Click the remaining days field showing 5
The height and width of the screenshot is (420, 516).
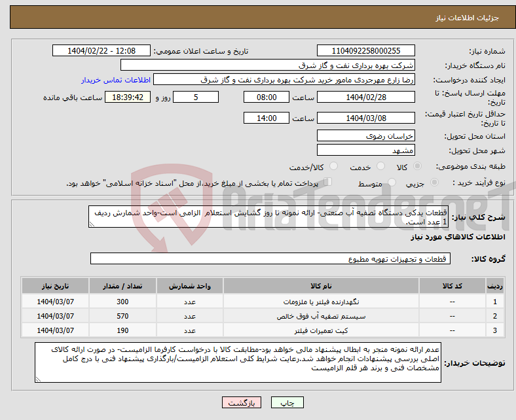[x=196, y=97]
